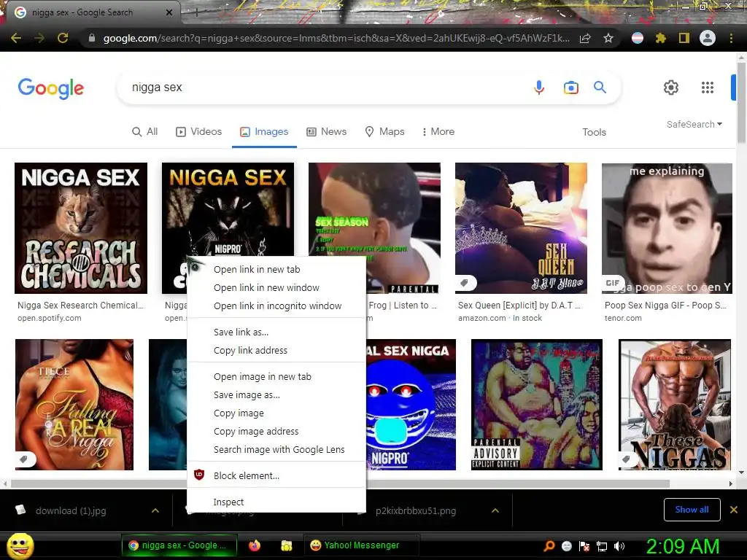Viewport: 747px width, 560px height.
Task: Open Google quick settings gear
Action: pyautogui.click(x=671, y=87)
